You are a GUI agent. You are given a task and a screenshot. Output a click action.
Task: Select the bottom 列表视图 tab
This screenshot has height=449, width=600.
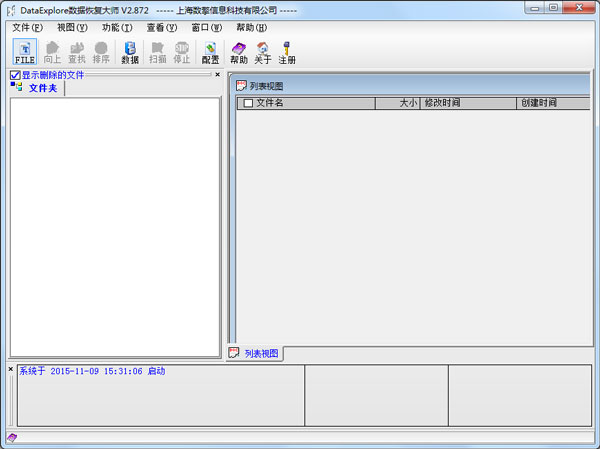(255, 353)
